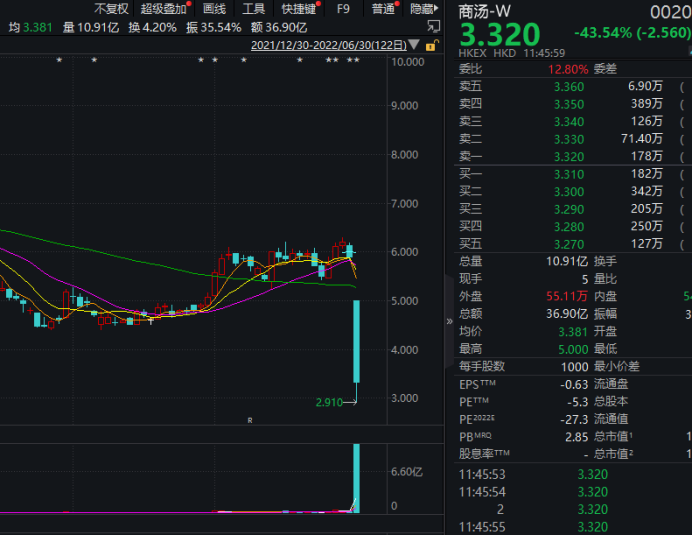Click the 现手 5 value

(585, 279)
